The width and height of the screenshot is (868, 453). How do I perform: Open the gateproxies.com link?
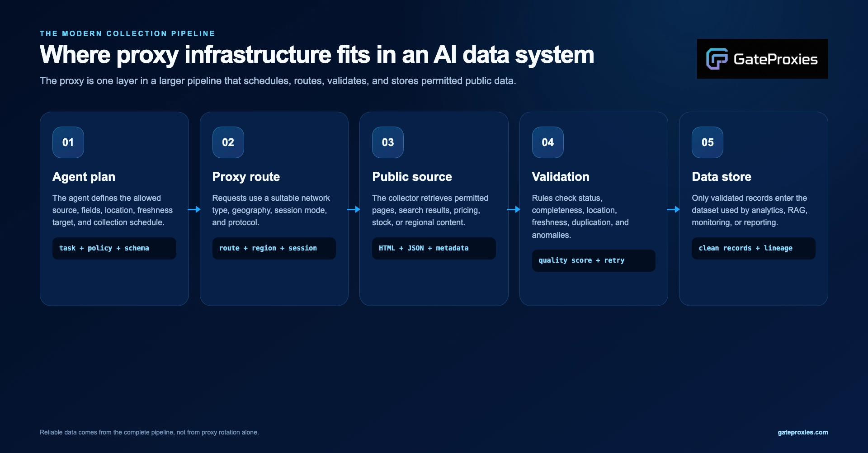pos(803,432)
